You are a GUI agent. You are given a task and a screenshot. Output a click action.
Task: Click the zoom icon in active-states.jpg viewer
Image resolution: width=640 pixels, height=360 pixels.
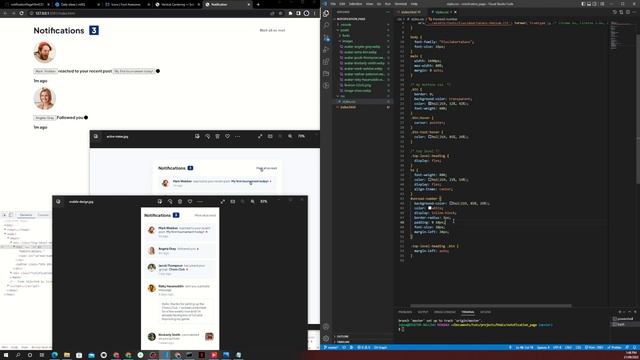click(290, 136)
